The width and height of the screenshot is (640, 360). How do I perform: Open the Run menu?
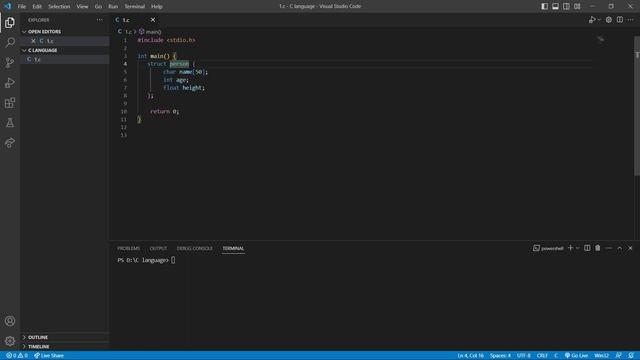pos(113,6)
